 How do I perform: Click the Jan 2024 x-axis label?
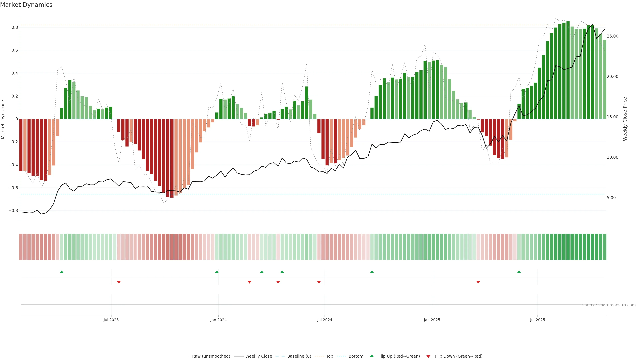(x=218, y=320)
